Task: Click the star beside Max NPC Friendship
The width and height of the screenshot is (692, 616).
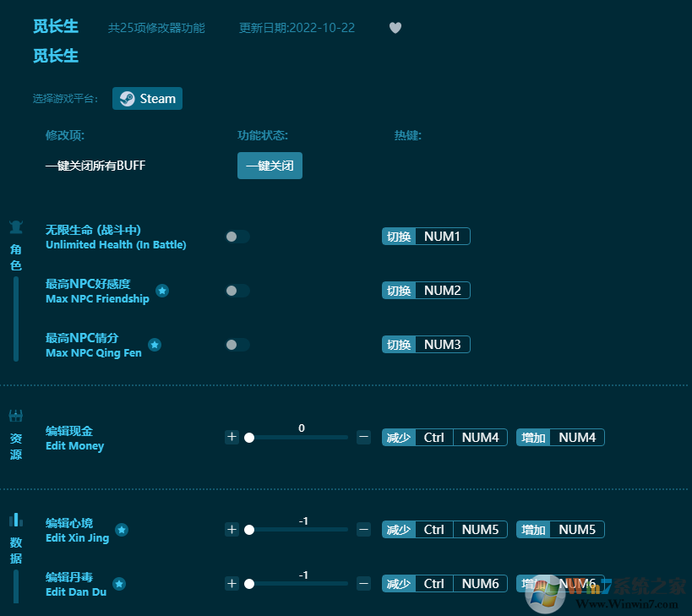Action: pos(162,291)
